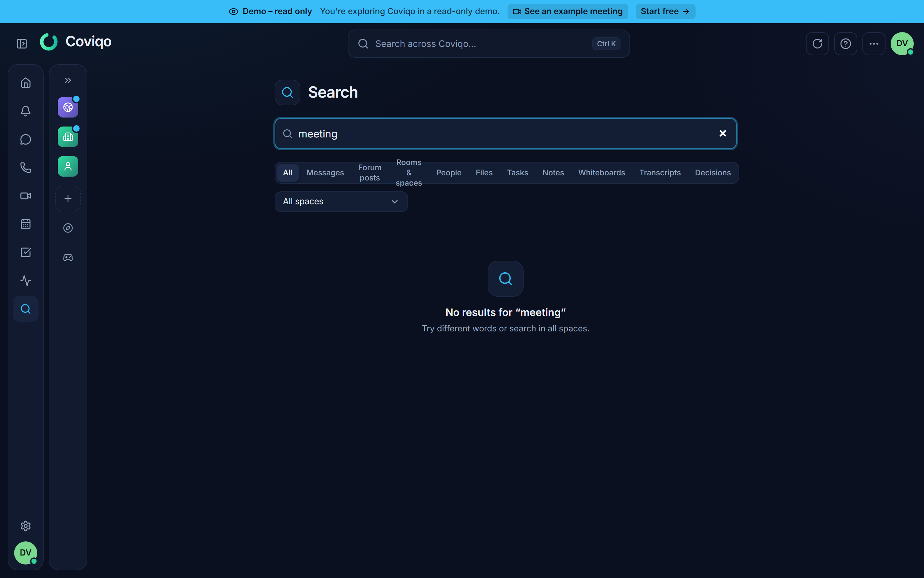Open the phone calls icon

click(26, 167)
